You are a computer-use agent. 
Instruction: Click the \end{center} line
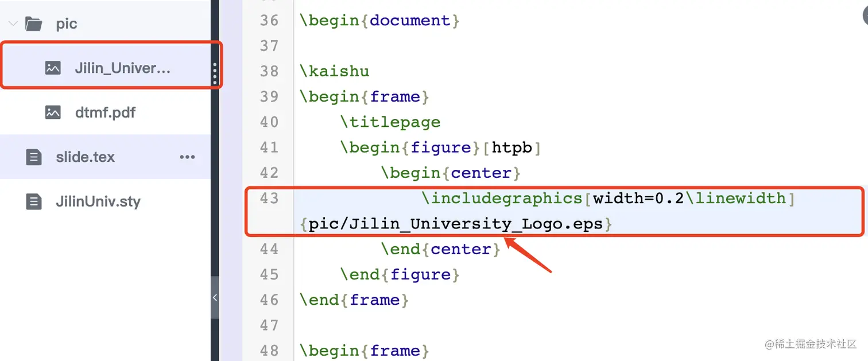(440, 249)
